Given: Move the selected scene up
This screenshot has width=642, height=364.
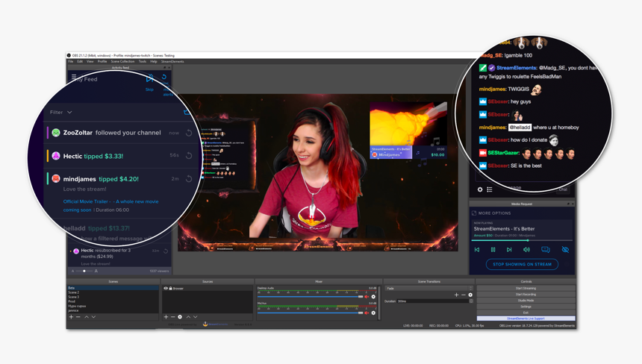Looking at the screenshot, I should coord(87,317).
